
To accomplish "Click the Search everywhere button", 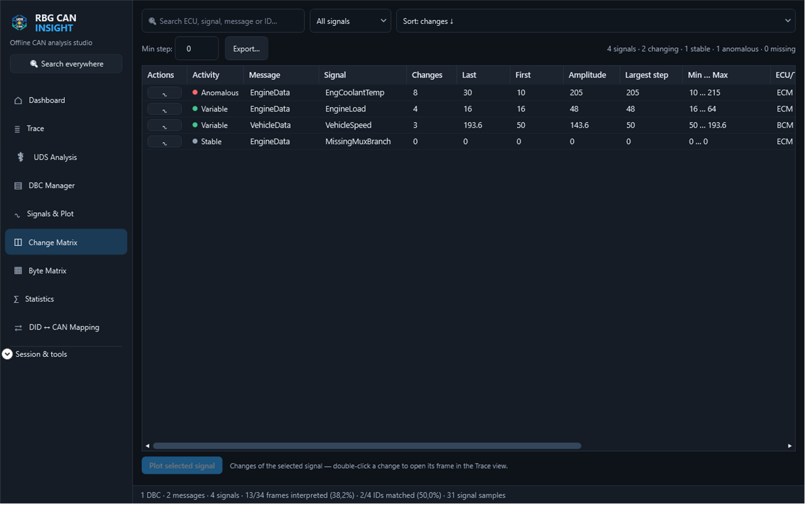I will 66,64.
